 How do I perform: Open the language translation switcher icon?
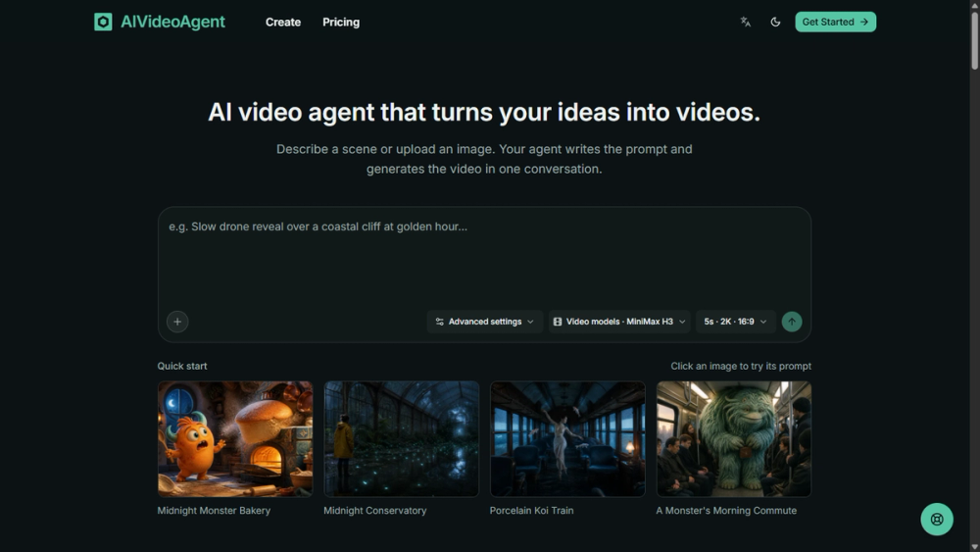746,22
